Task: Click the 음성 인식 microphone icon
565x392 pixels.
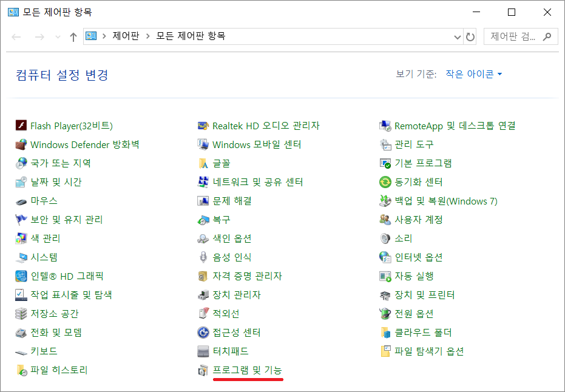Action: click(203, 257)
